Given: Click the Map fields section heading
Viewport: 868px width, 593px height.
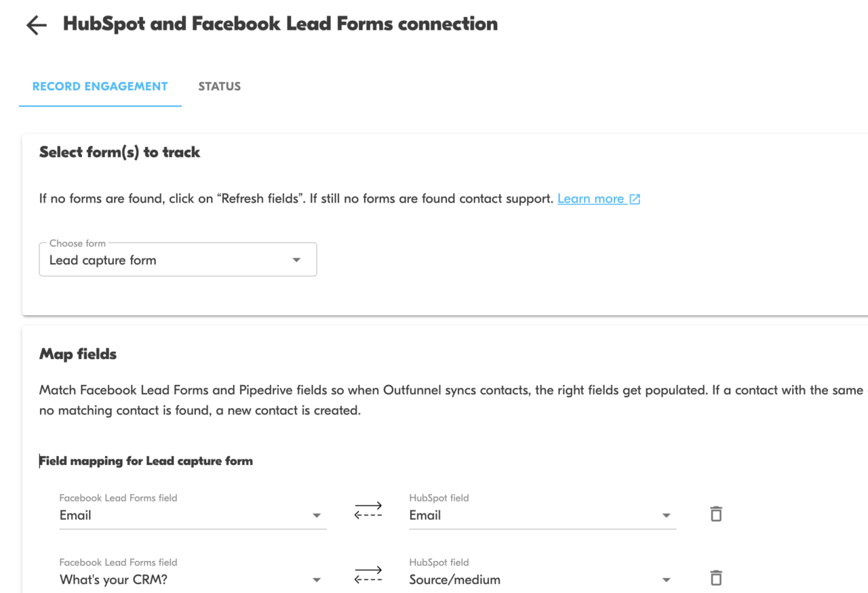Looking at the screenshot, I should pyautogui.click(x=78, y=354).
